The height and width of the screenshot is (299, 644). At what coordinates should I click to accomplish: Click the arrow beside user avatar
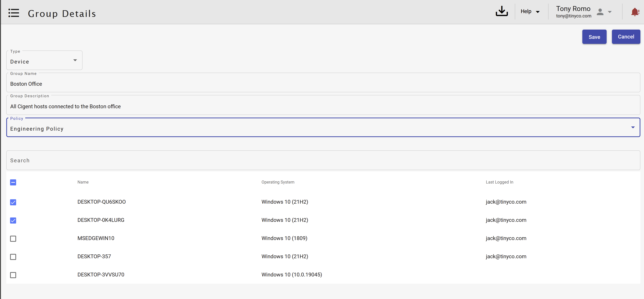click(610, 12)
